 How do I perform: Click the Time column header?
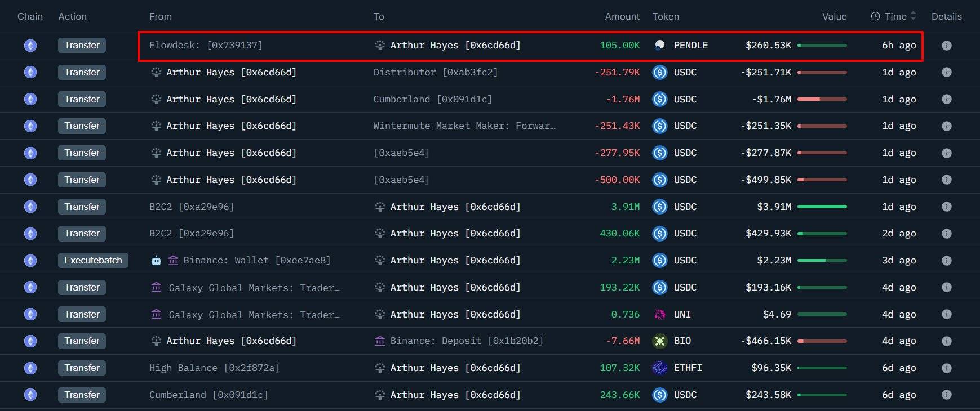click(895, 16)
